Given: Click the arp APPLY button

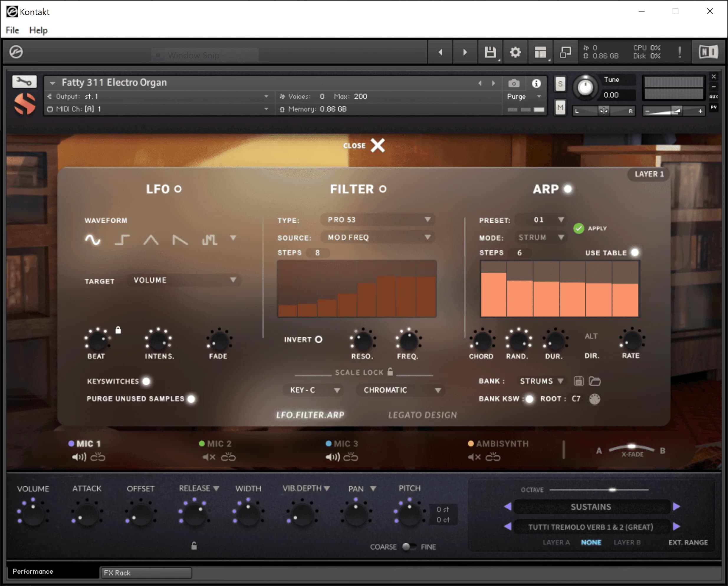Looking at the screenshot, I should 579,229.
